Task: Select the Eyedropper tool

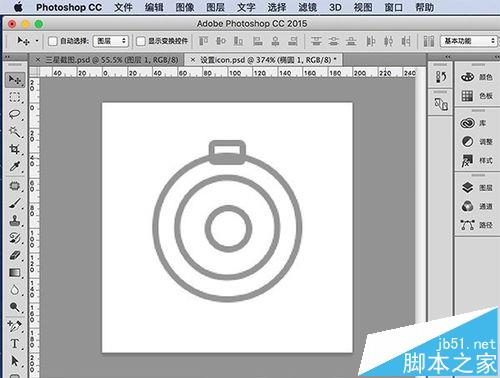Action: (15, 166)
